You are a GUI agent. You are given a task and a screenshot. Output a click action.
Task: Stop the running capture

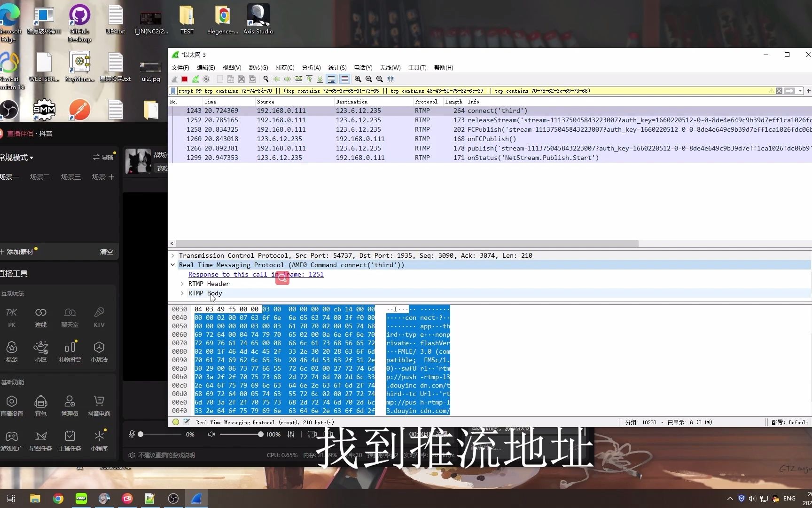click(184, 79)
